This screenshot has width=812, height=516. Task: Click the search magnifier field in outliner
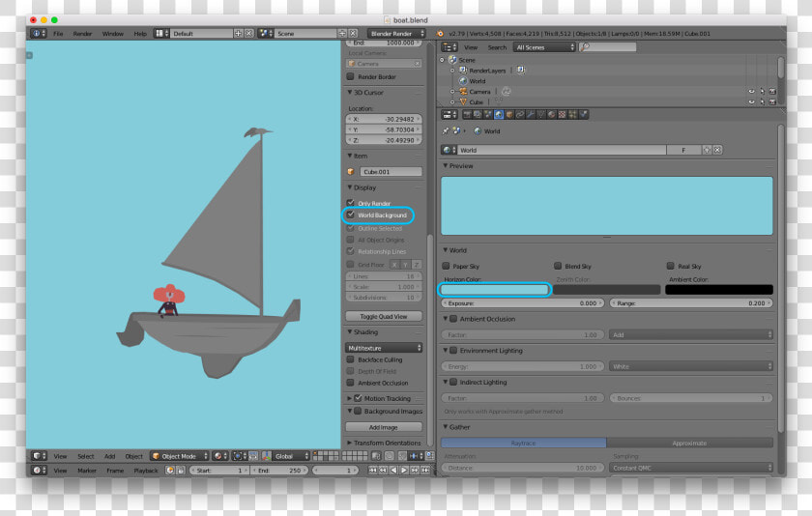[607, 47]
